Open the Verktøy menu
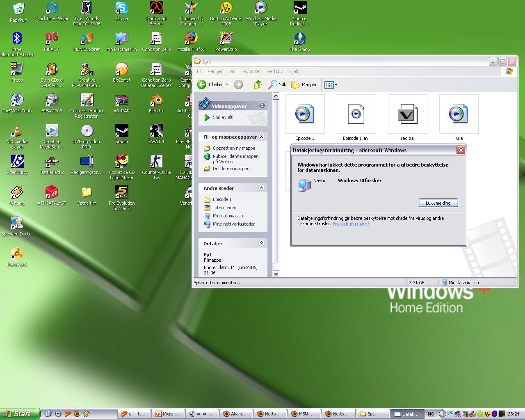Image resolution: width=525 pixels, height=420 pixels. pyautogui.click(x=275, y=71)
